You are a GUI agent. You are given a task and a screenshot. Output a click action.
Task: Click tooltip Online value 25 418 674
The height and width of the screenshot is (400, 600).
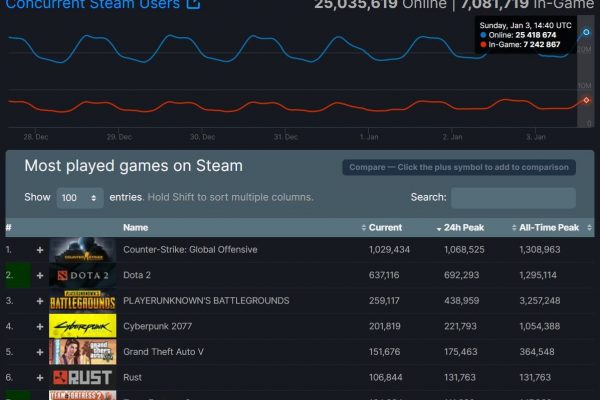click(x=536, y=35)
